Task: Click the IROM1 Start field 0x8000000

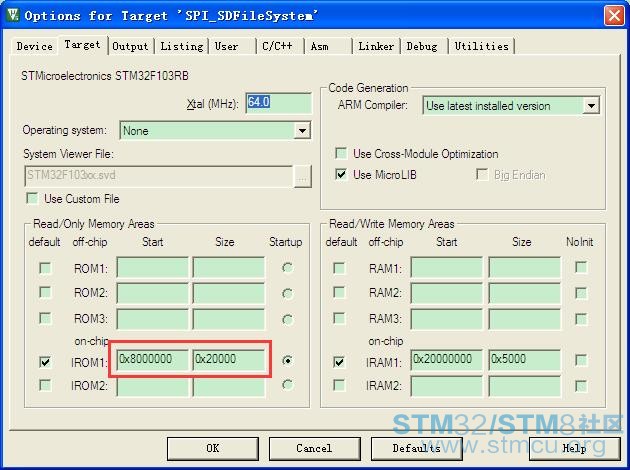Action: [152, 360]
